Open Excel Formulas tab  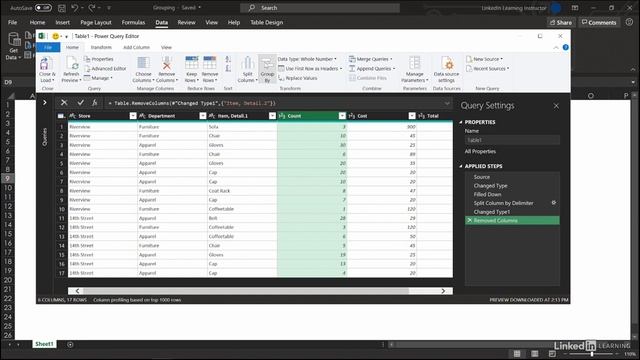coord(133,22)
